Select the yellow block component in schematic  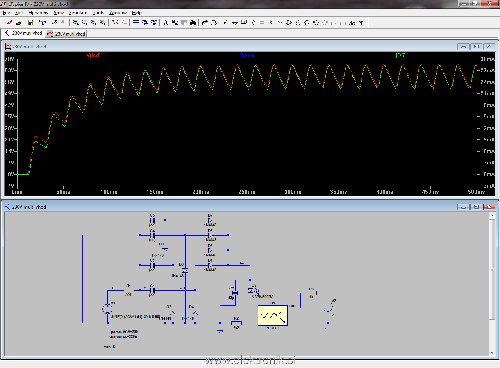click(x=272, y=315)
